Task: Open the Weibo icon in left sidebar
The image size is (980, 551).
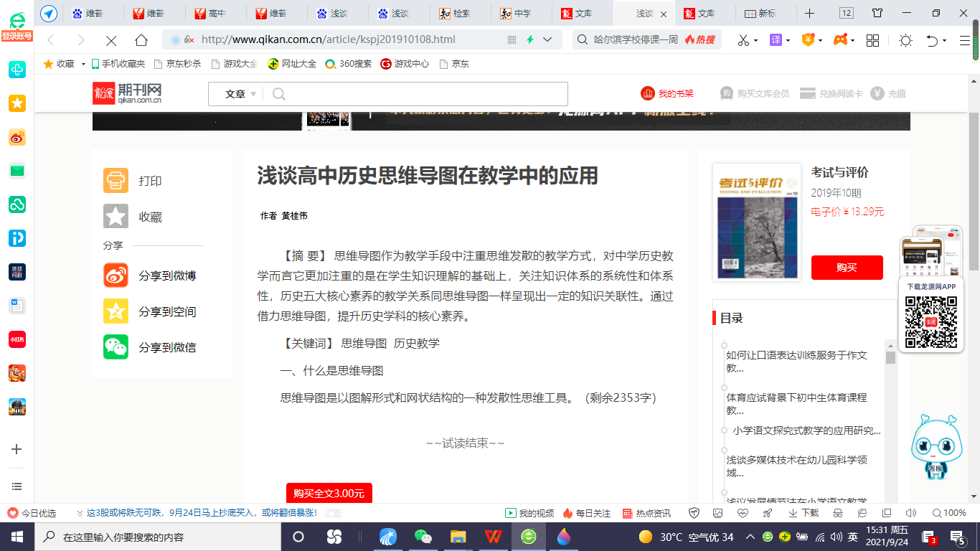Action: point(17,138)
